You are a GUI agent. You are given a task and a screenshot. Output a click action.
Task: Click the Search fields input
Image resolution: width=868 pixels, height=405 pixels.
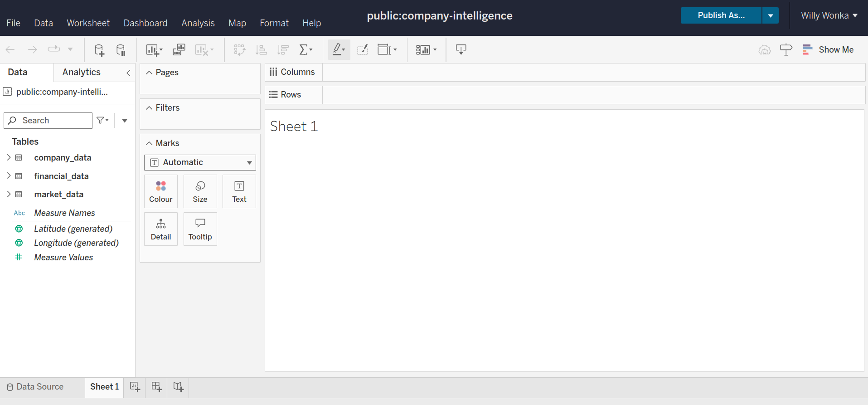(48, 121)
